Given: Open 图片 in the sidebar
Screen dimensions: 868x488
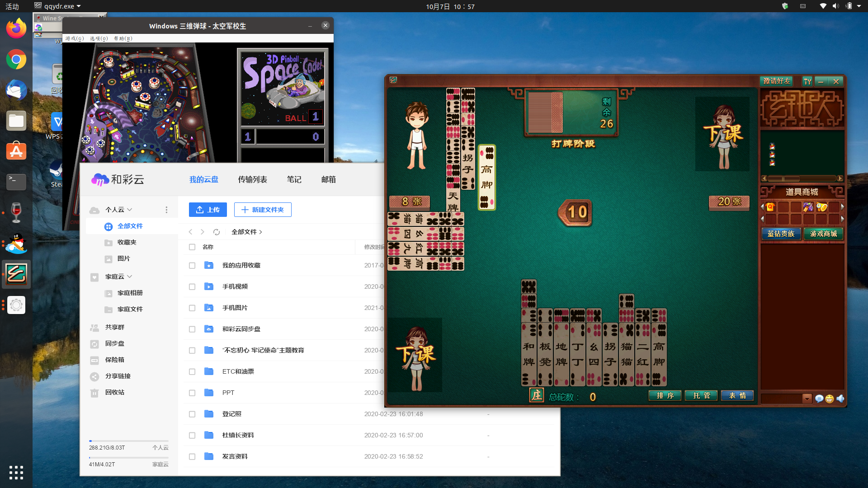Looking at the screenshot, I should point(123,258).
